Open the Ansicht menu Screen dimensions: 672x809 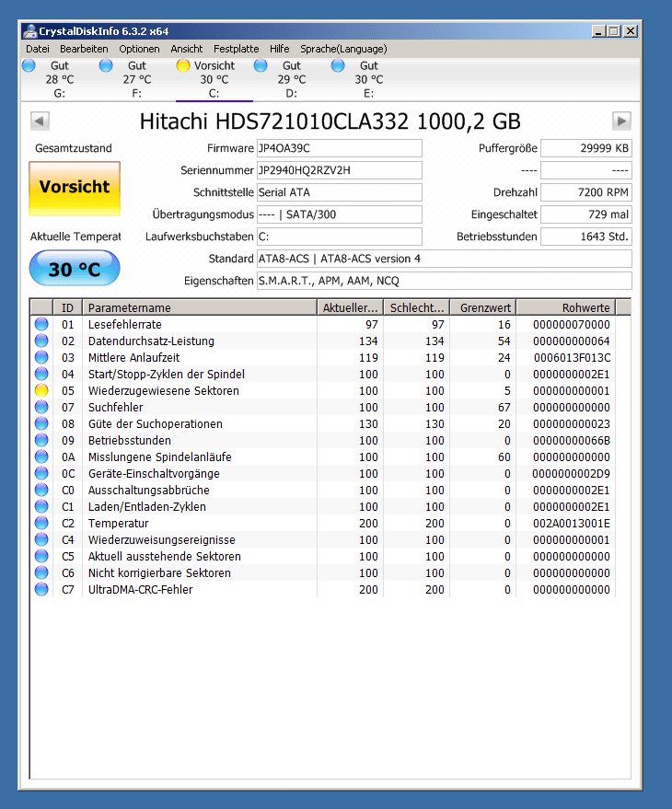tap(186, 49)
